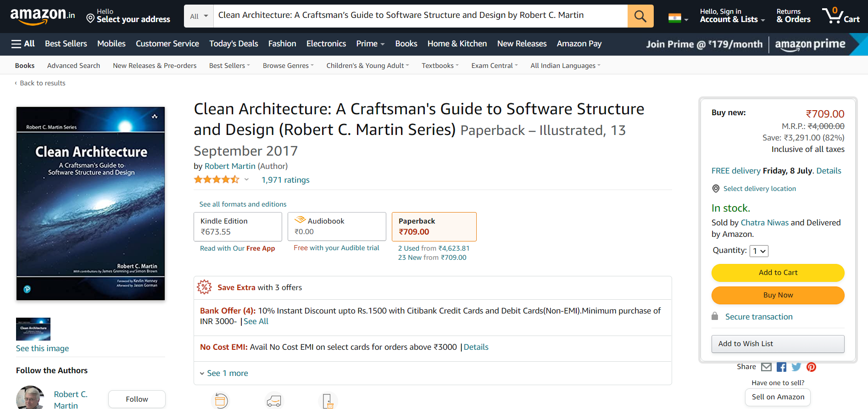
Task: Select the Audiobook format
Action: pos(337,226)
